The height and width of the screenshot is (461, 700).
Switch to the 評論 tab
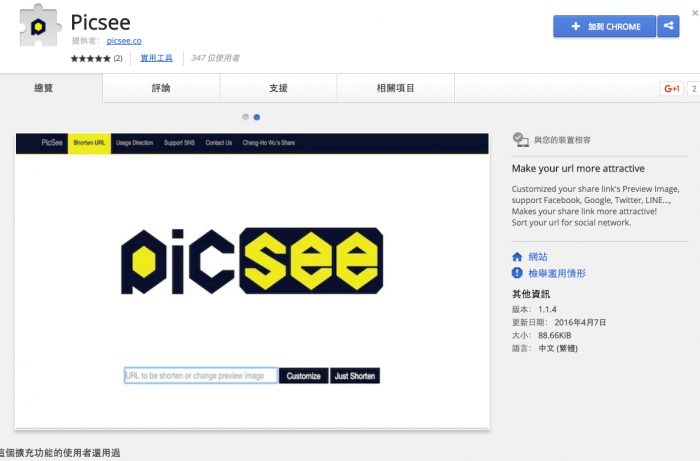(161, 88)
